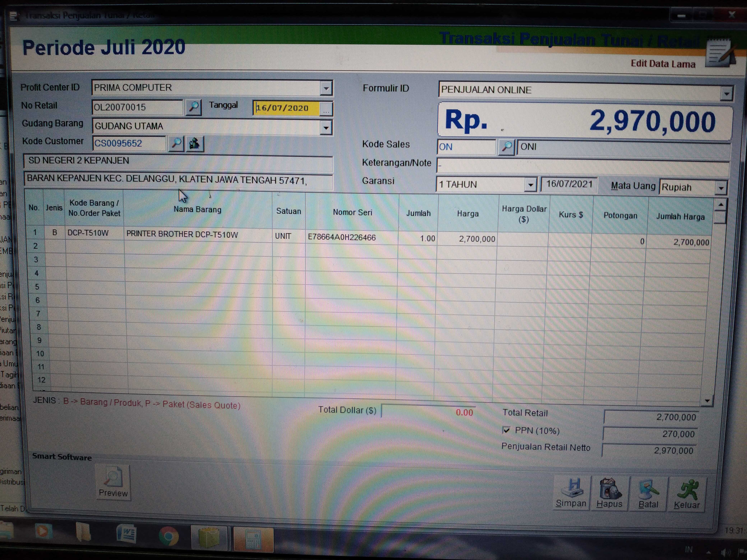Click the No Retail search magnifier icon
This screenshot has height=560, width=747.
tap(194, 107)
